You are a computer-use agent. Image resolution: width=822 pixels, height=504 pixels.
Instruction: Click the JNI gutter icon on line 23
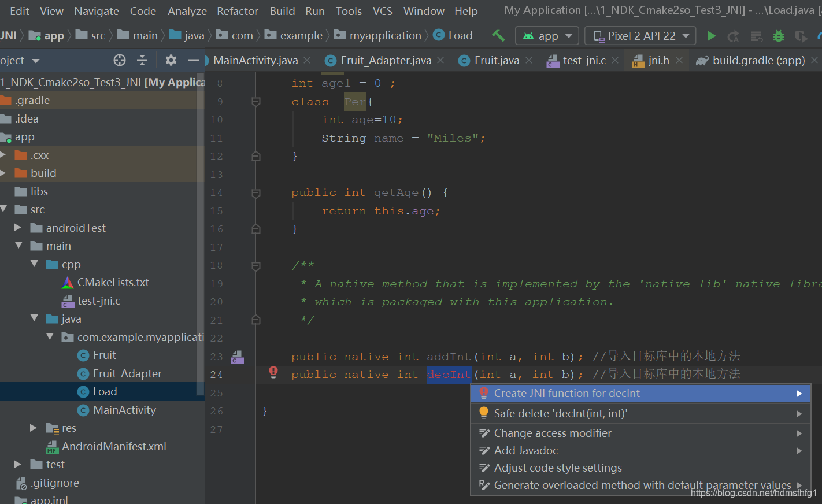(237, 357)
